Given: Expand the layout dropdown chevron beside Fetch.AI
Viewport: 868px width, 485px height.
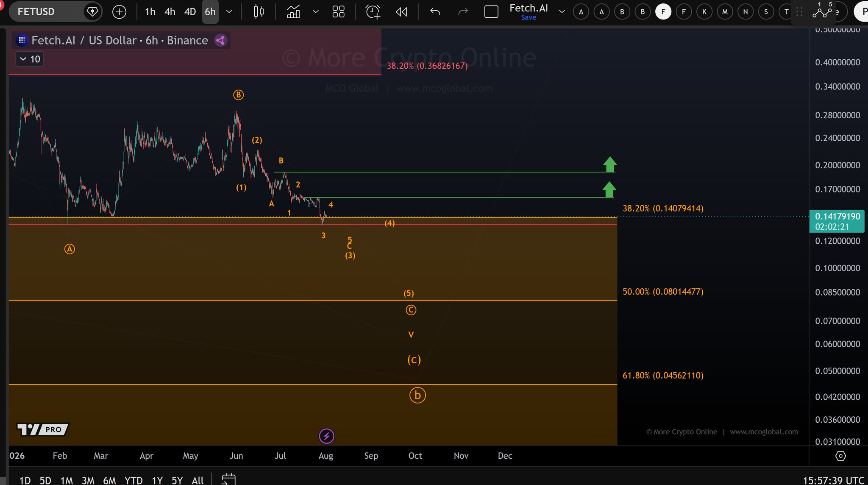Looking at the screenshot, I should pyautogui.click(x=562, y=11).
